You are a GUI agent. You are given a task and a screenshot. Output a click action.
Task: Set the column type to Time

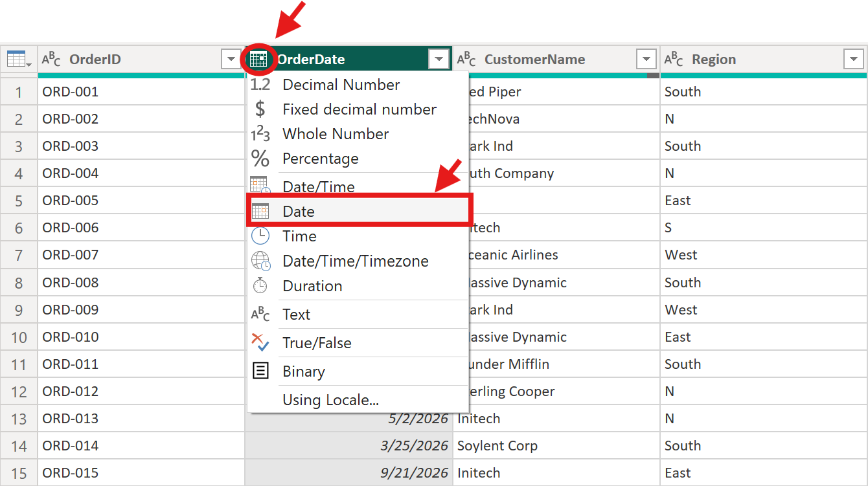(358, 236)
